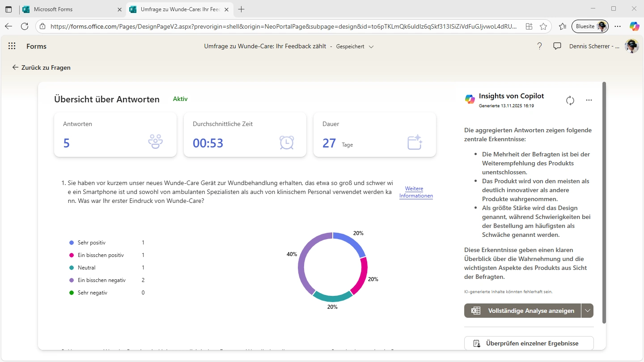Click Überprüfen einzelner Ergebnisse button
This screenshot has height=362, width=644.
click(529, 343)
